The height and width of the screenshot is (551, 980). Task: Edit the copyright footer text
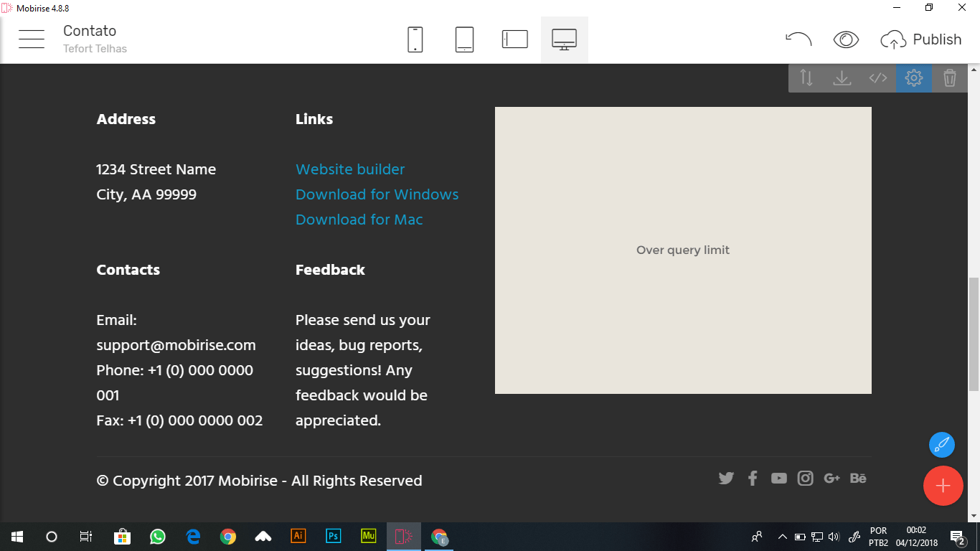click(260, 481)
